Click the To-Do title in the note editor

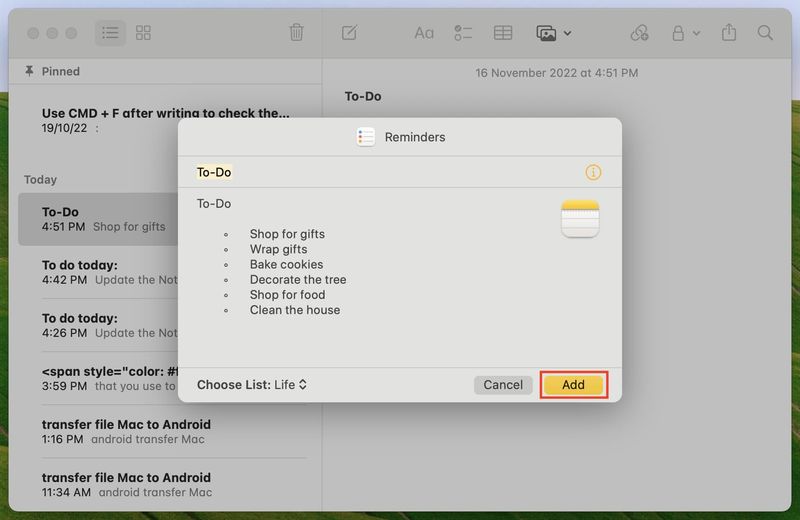[363, 96]
